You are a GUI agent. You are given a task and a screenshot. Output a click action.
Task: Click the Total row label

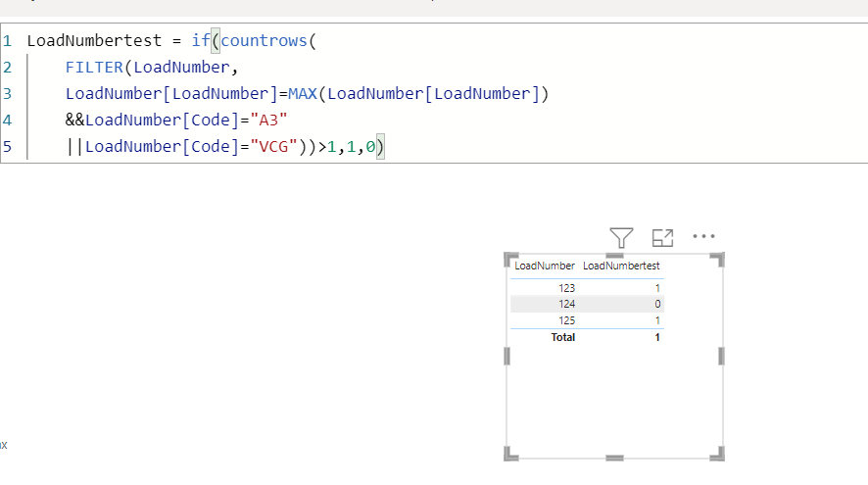[x=563, y=337]
